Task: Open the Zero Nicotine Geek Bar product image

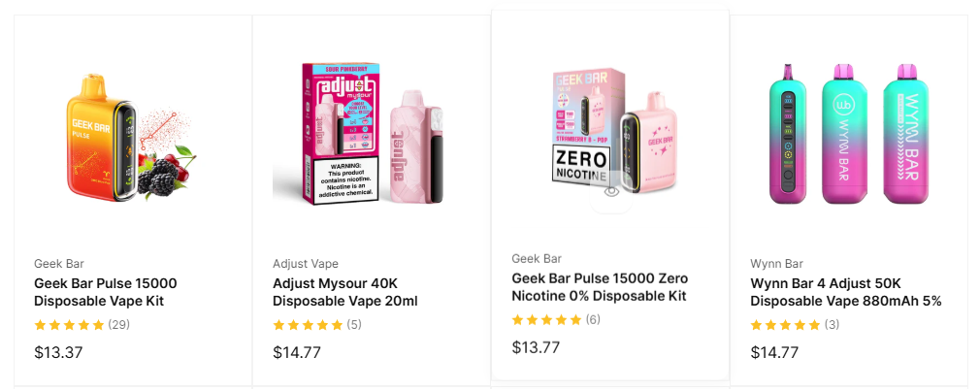Action: [x=610, y=126]
